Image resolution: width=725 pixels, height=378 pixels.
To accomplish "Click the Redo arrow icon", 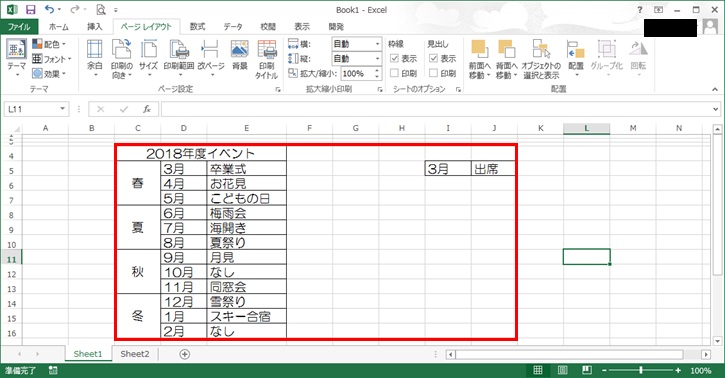I will tap(75, 9).
